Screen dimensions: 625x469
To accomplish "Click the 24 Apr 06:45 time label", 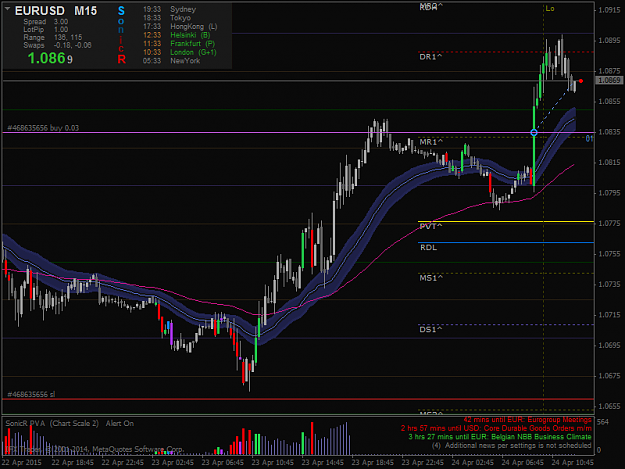I will coord(523,462).
